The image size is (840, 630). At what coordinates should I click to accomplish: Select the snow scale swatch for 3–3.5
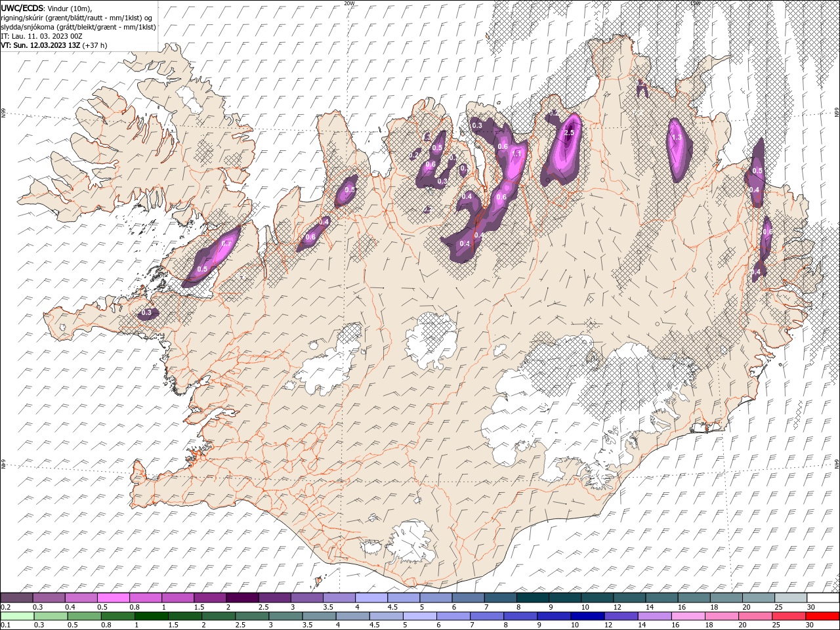306,598
